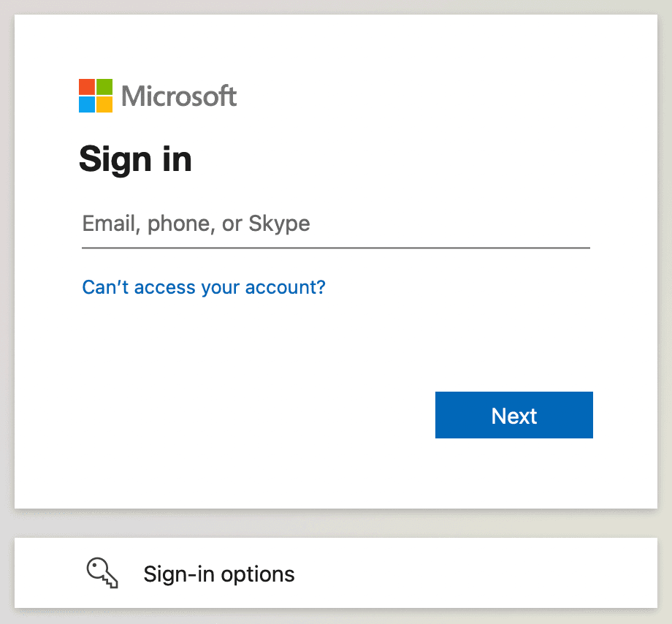Click the red square of the logo
672x624 pixels.
[87, 87]
